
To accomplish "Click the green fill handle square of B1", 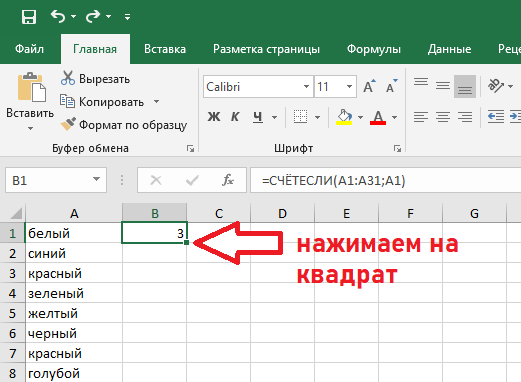I will (x=186, y=243).
